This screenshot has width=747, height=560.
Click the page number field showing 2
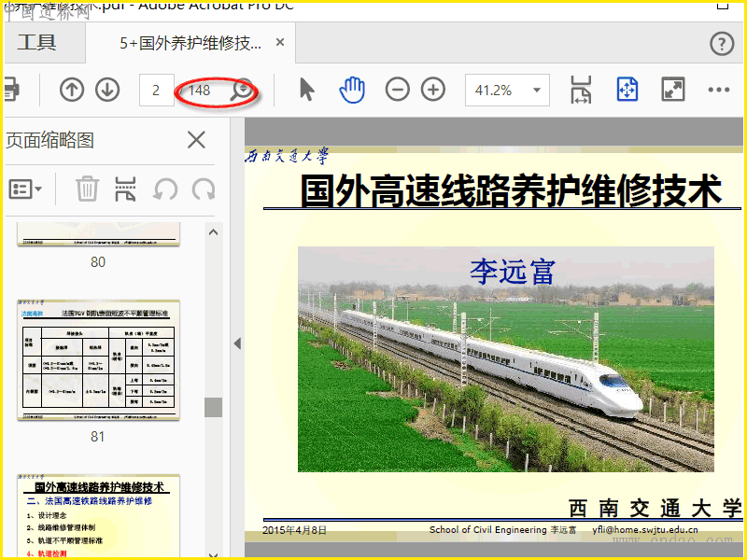tap(156, 90)
